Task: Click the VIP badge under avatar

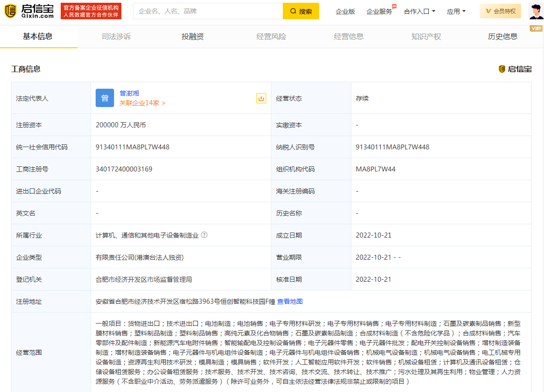Action: coord(536,28)
